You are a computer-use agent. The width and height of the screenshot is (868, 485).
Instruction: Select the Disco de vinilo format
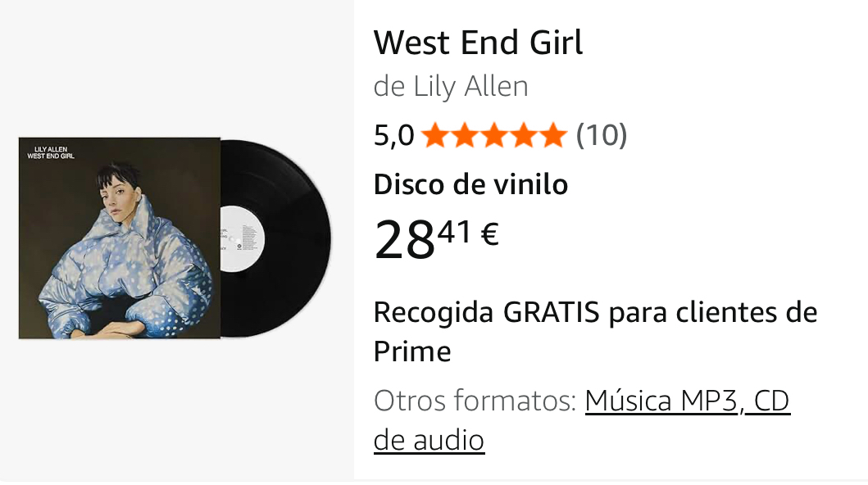[470, 184]
